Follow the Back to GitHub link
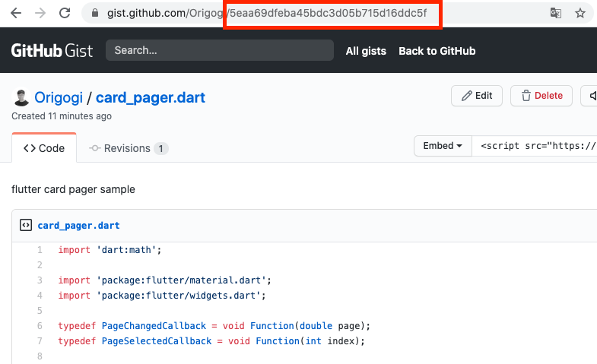The image size is (597, 364). 437,51
